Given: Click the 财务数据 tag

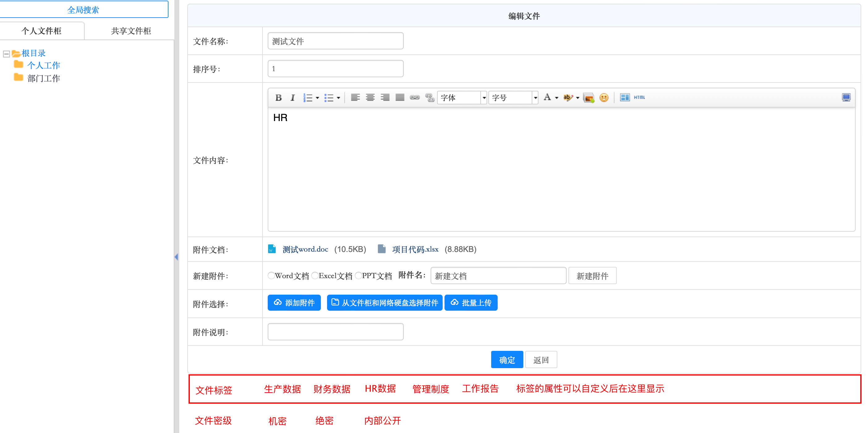Looking at the screenshot, I should [x=332, y=389].
